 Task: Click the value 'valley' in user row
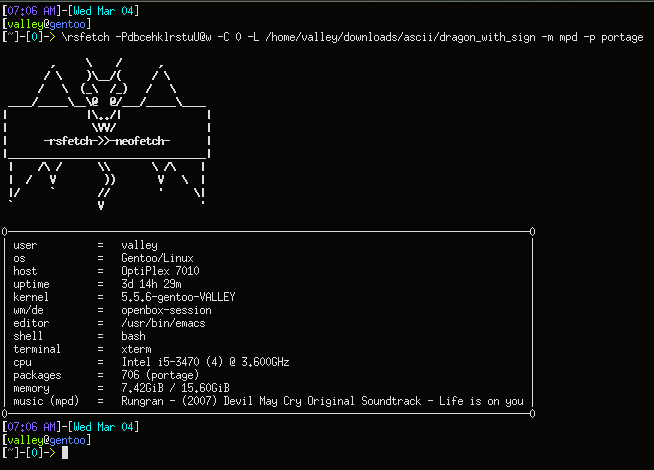pyautogui.click(x=139, y=245)
